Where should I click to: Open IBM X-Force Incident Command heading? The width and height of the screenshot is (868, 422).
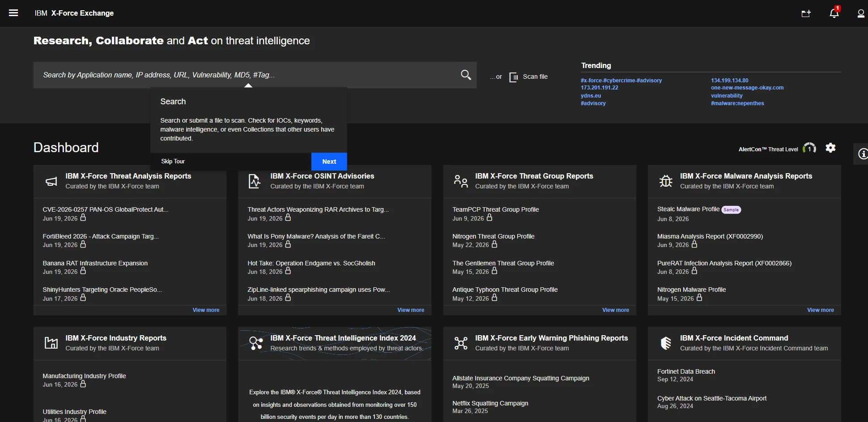coord(734,338)
